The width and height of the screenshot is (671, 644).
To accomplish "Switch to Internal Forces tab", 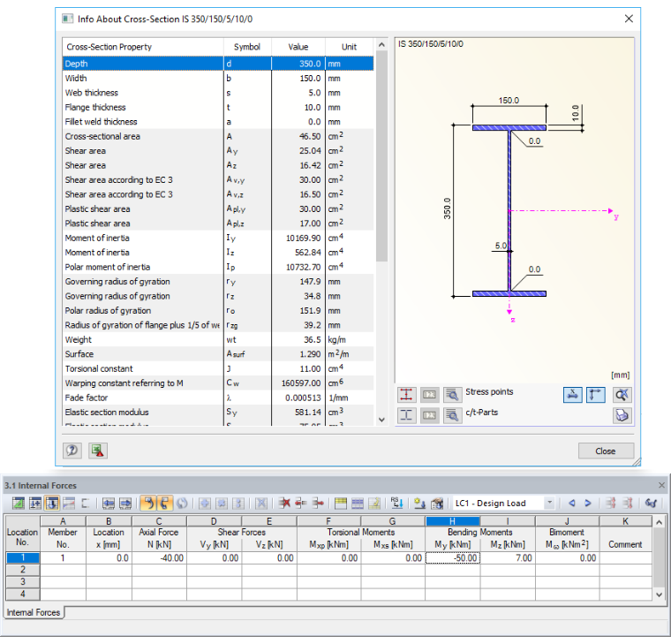I will pyautogui.click(x=34, y=612).
